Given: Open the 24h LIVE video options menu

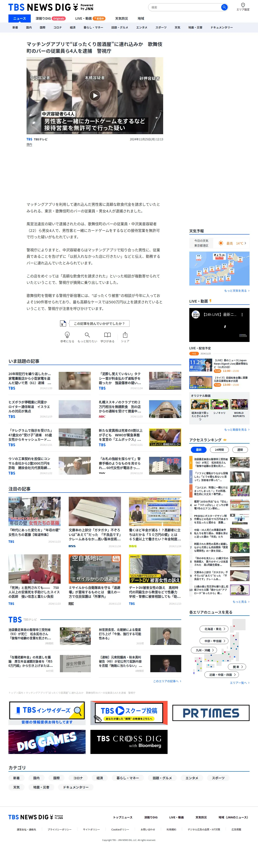Looking at the screenshot, I should point(242,314).
